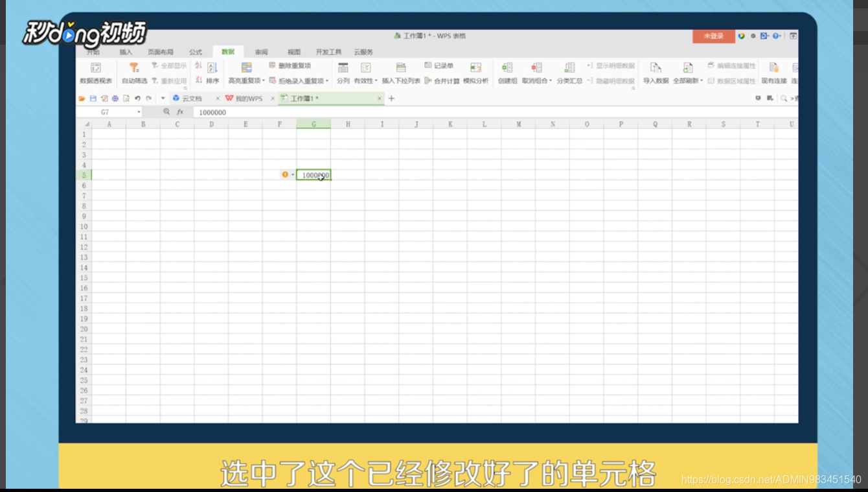Click 合并计算 consolidate
This screenshot has width=868, height=492.
click(442, 81)
